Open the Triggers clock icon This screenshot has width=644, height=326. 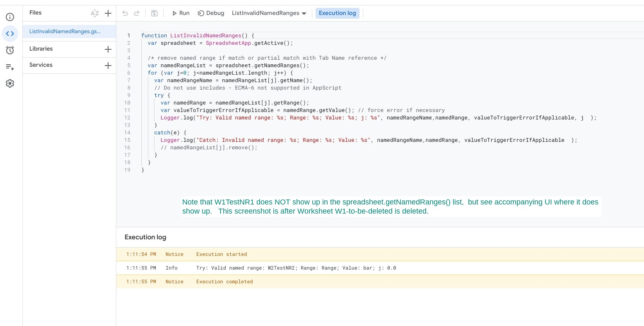pyautogui.click(x=10, y=50)
